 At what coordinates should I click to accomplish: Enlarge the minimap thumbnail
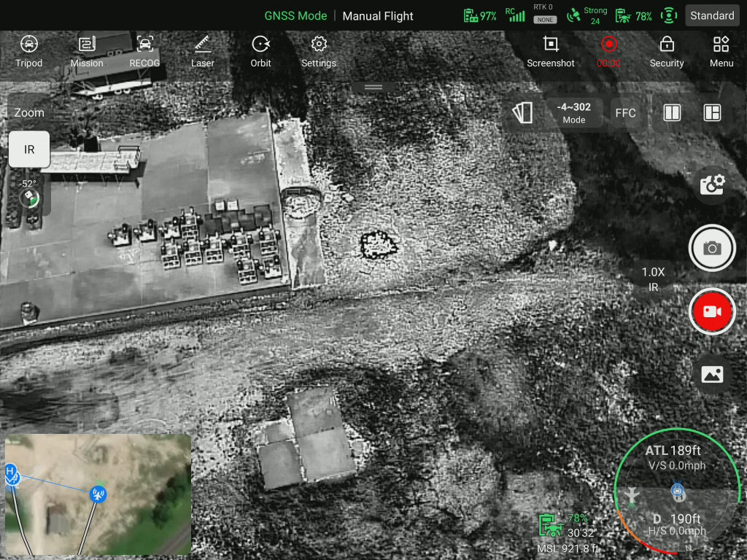(98, 494)
